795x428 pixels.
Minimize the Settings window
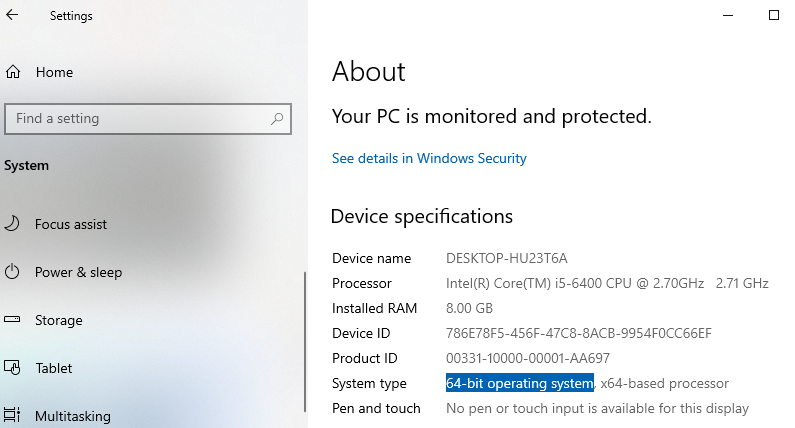click(x=728, y=15)
